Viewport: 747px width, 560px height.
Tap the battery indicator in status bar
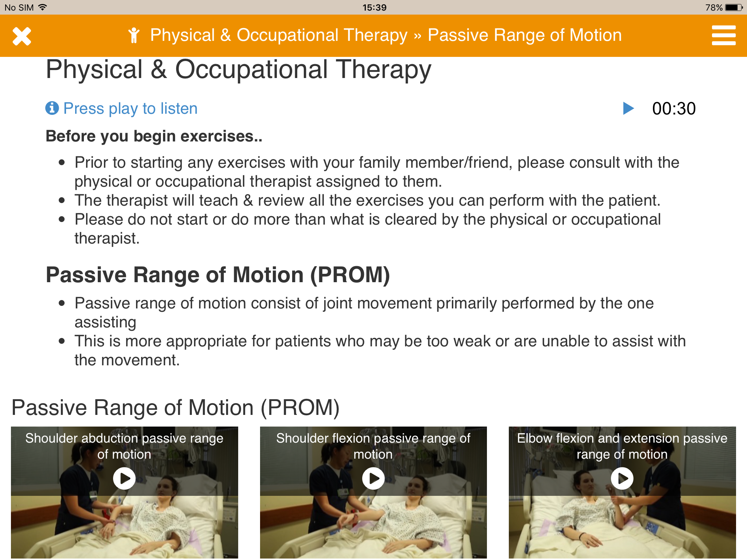pos(734,7)
